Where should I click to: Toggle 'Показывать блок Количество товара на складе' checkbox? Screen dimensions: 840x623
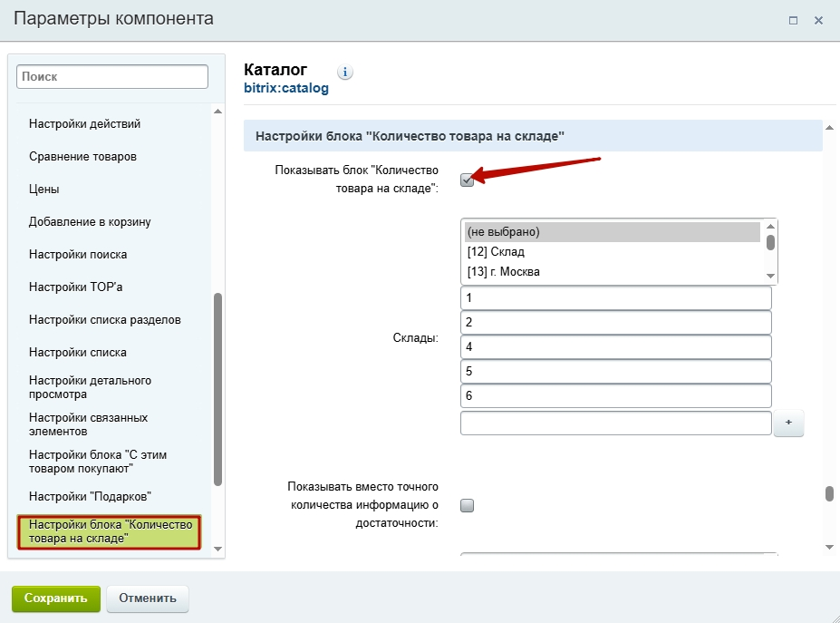(x=467, y=180)
